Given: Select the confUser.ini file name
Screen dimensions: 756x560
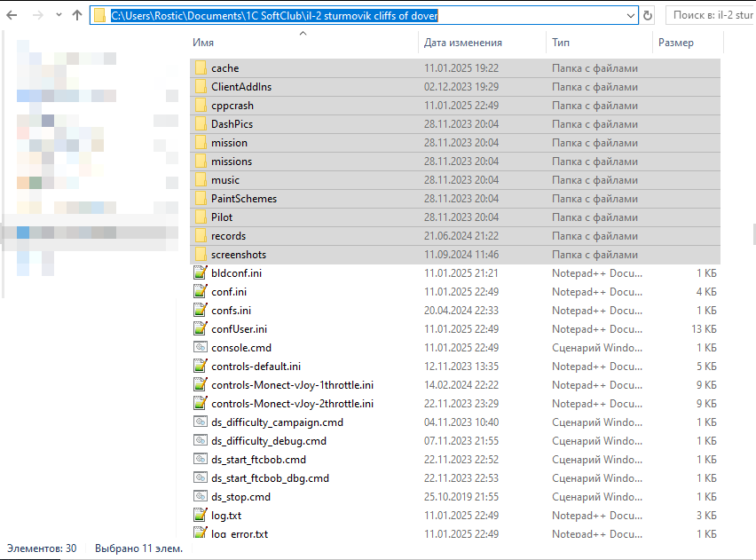Looking at the screenshot, I should click(239, 329).
